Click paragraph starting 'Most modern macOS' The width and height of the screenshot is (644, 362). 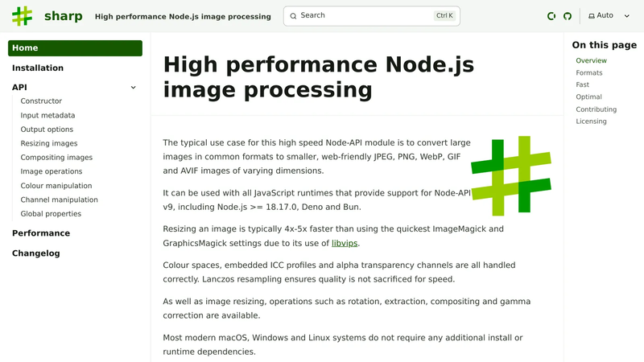343,344
